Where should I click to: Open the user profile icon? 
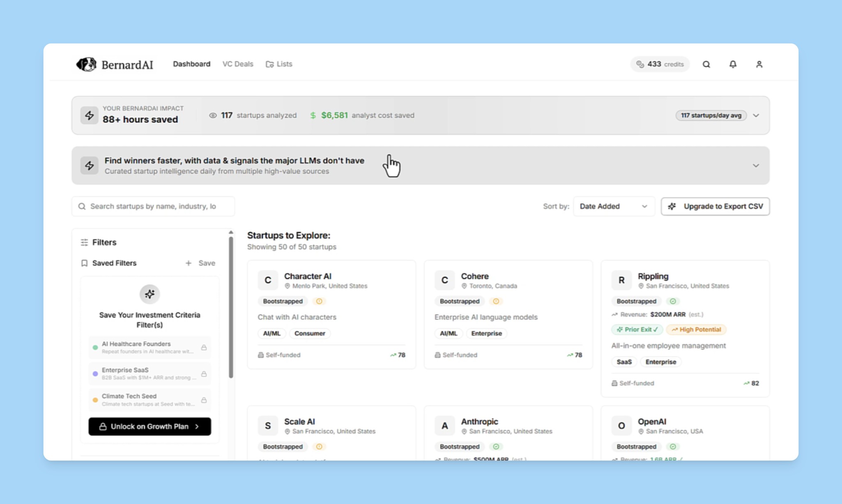click(x=759, y=64)
